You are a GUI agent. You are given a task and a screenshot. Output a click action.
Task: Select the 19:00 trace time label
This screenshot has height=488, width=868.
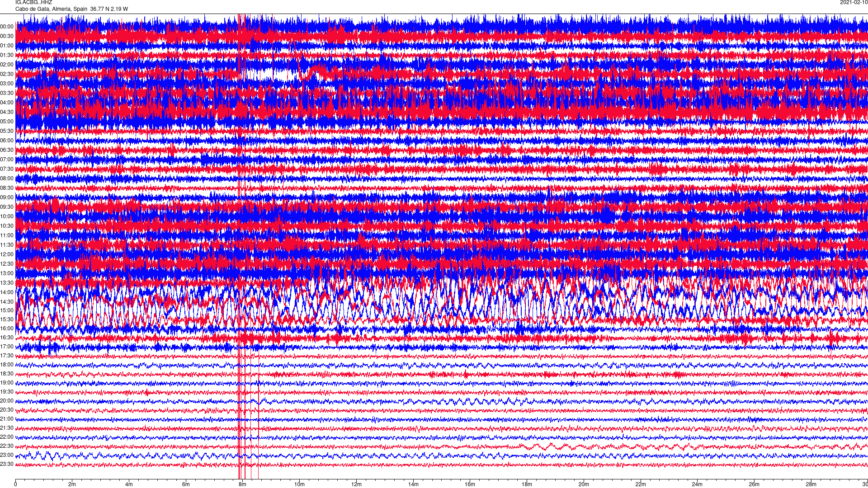[7, 383]
